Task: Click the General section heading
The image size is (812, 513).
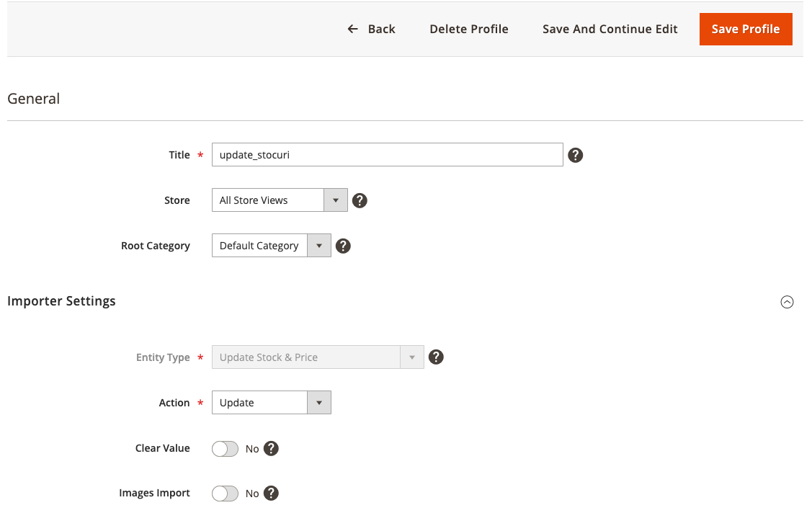Action: point(34,99)
